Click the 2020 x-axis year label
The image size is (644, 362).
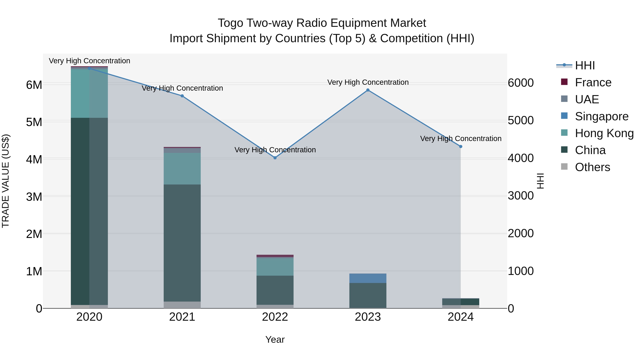pyautogui.click(x=89, y=317)
